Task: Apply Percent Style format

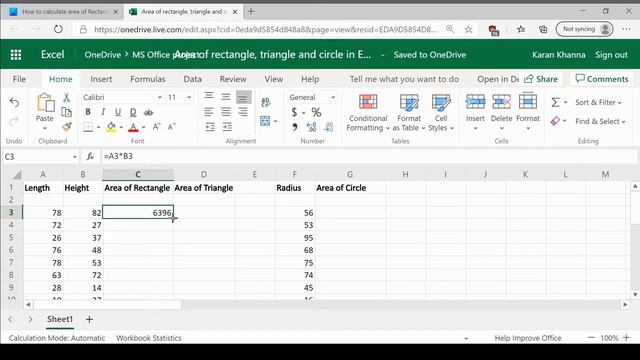Action: coord(316,112)
